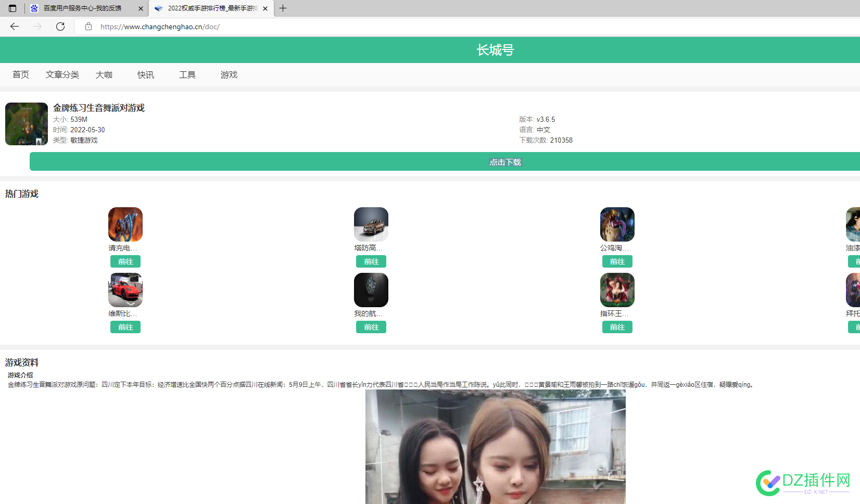Open the 我的航 dark game icon
The height and width of the screenshot is (504, 860).
[371, 290]
